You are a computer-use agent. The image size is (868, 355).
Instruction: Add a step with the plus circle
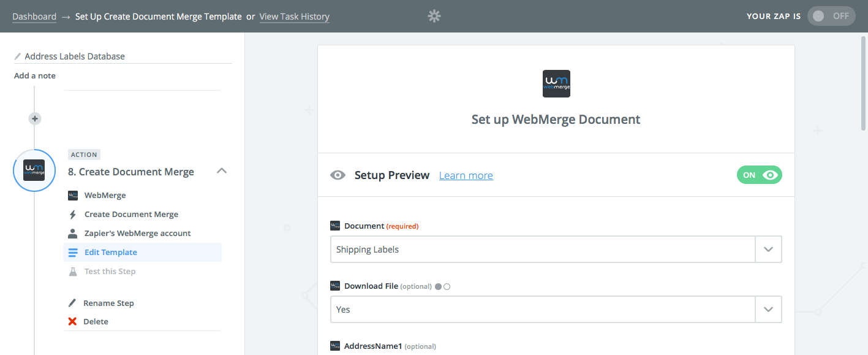tap(35, 118)
